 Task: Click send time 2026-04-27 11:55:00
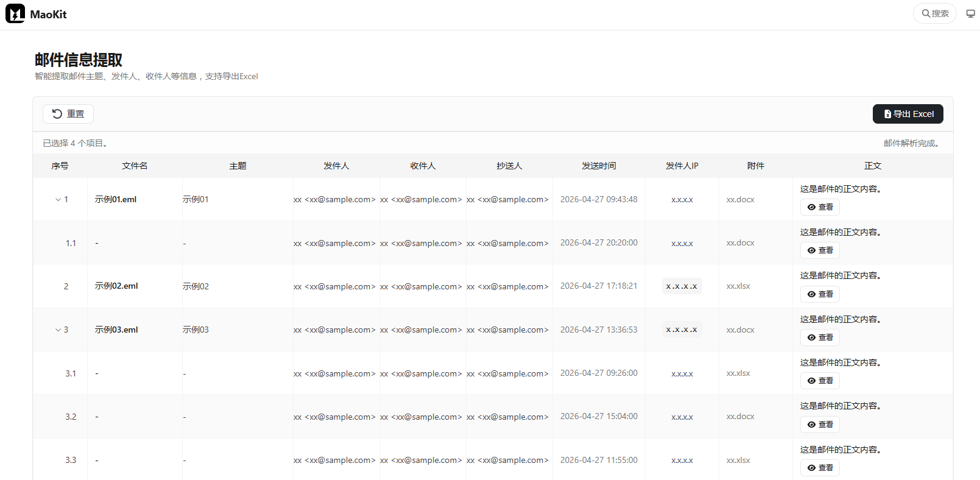click(599, 460)
